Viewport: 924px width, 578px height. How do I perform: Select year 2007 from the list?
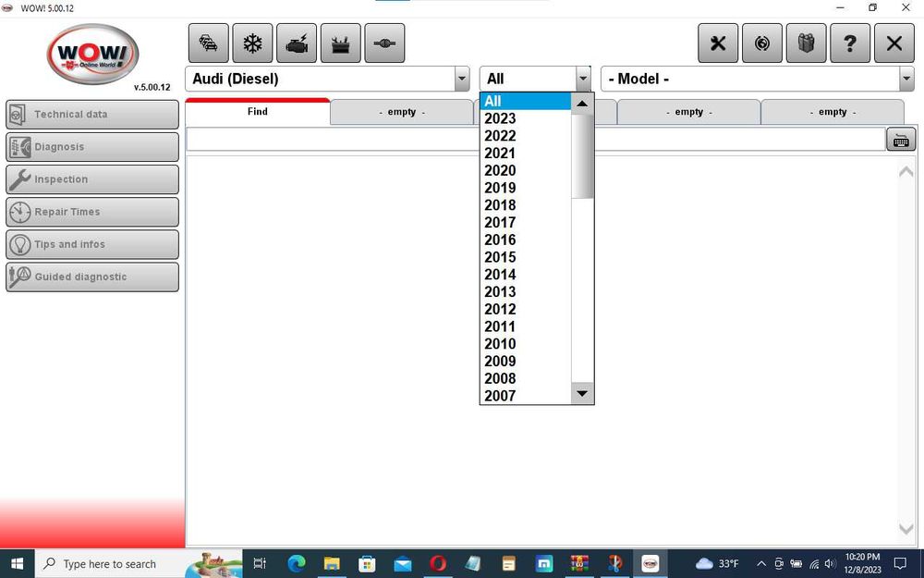coord(526,396)
